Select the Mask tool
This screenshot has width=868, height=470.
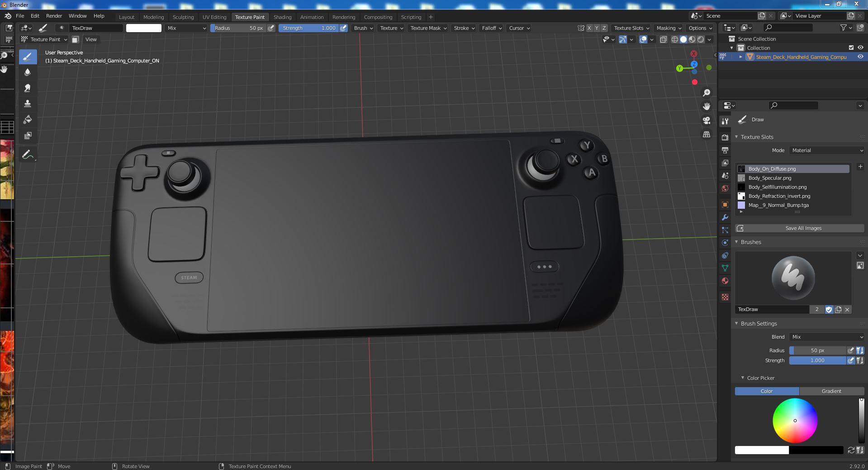[x=28, y=135]
